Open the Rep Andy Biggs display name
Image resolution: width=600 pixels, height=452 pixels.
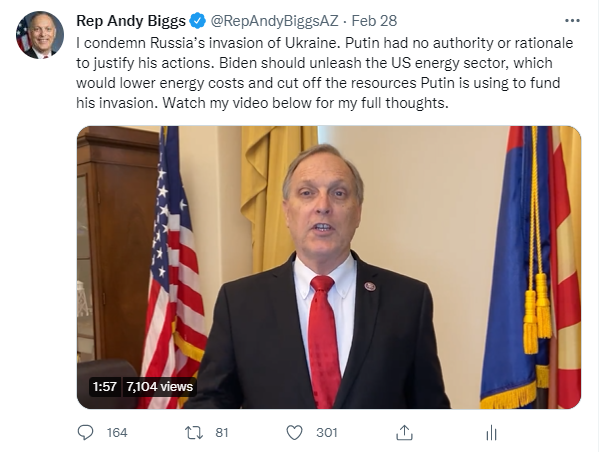point(131,21)
